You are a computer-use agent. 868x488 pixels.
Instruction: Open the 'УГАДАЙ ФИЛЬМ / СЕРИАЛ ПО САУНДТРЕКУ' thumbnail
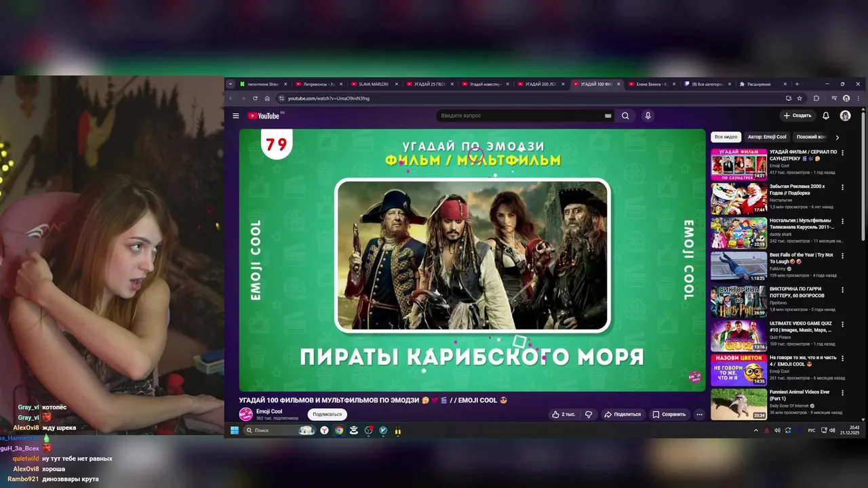pos(738,163)
